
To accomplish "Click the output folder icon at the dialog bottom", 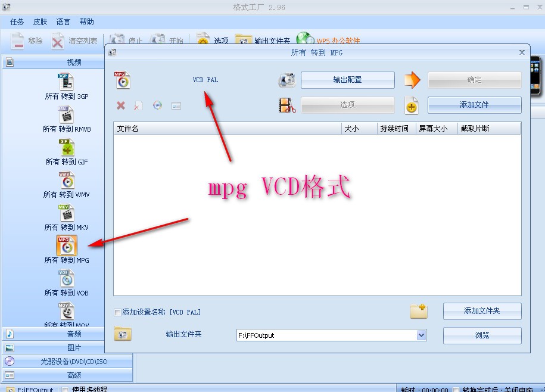I will [122, 334].
